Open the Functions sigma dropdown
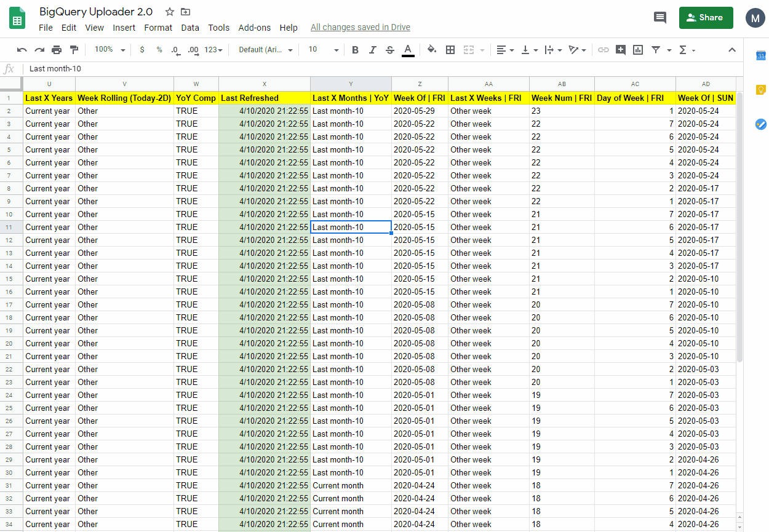Viewport: 769px width, 532px height. (687, 50)
